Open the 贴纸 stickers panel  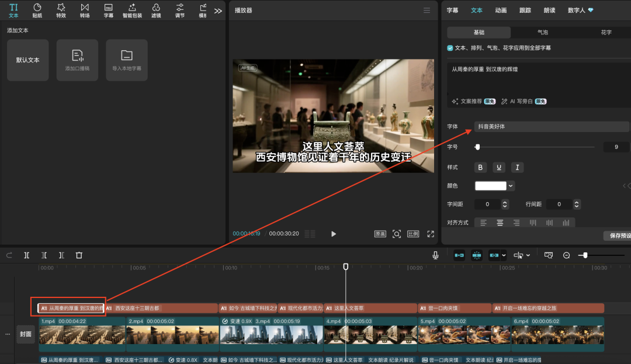pyautogui.click(x=37, y=10)
